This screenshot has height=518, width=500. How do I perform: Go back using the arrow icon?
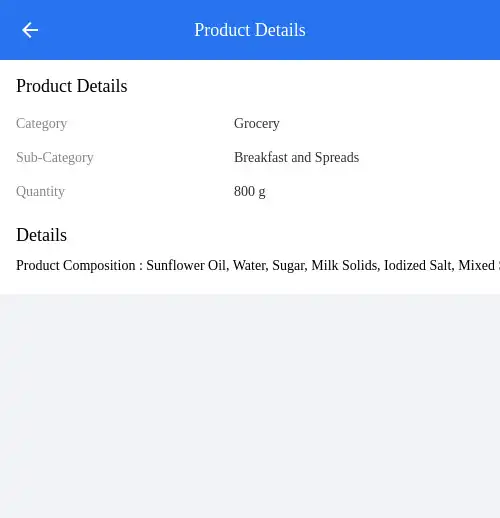pos(30,30)
